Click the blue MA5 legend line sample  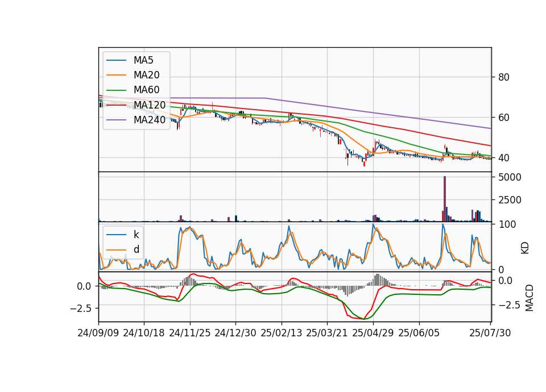(116, 61)
